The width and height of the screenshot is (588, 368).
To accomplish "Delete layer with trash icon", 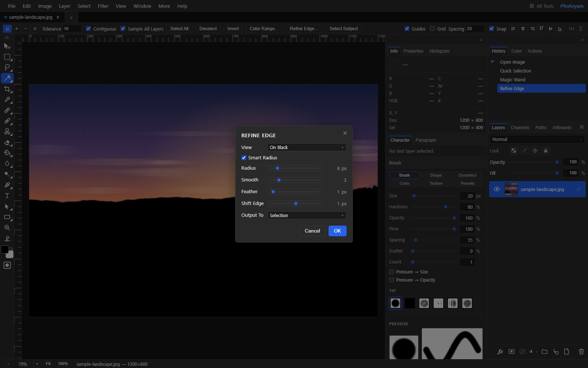I will click(581, 352).
